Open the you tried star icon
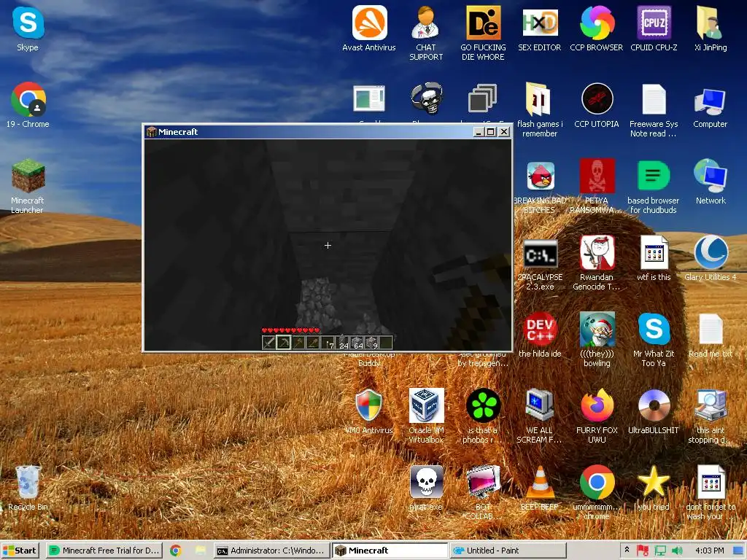Image resolution: width=747 pixels, height=560 pixels. click(x=653, y=488)
